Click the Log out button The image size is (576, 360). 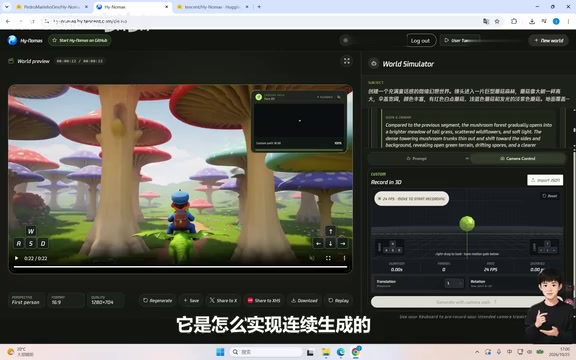[421, 40]
